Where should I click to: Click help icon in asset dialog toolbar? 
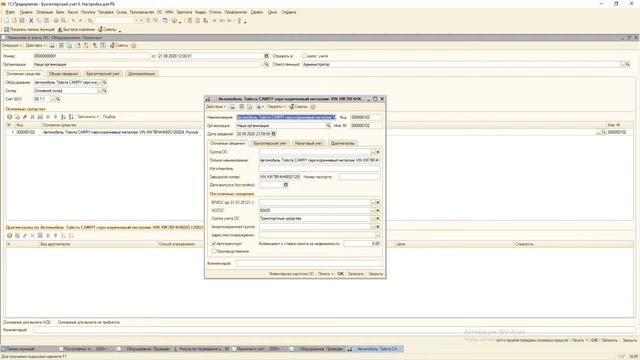(313, 107)
